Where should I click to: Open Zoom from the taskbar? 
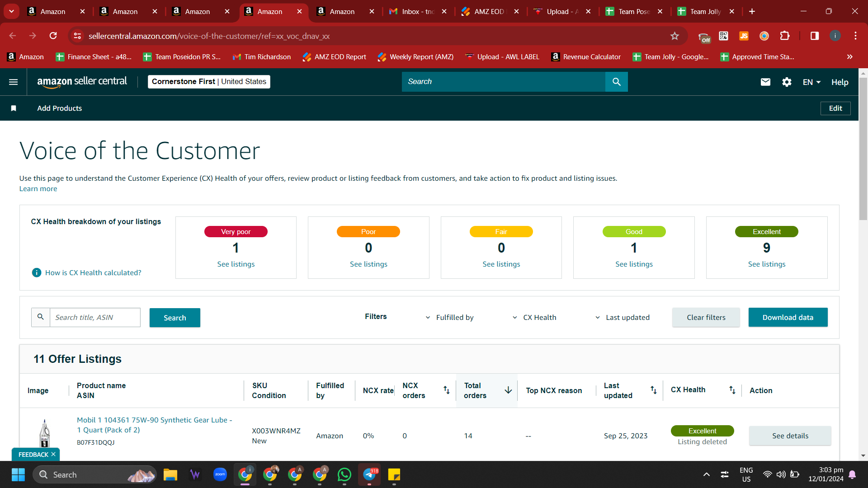(x=220, y=474)
